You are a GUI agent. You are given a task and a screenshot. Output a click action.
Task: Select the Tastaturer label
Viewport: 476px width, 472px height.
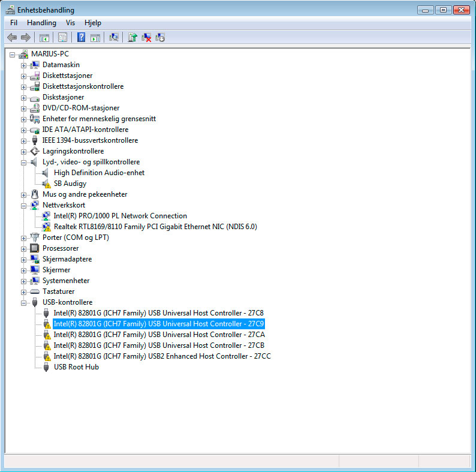tap(59, 291)
